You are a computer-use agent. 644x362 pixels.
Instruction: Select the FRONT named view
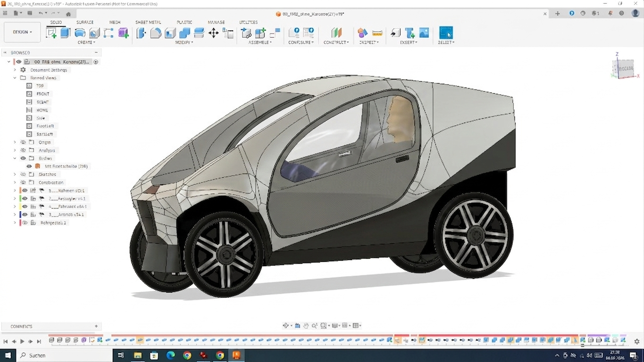(x=43, y=94)
